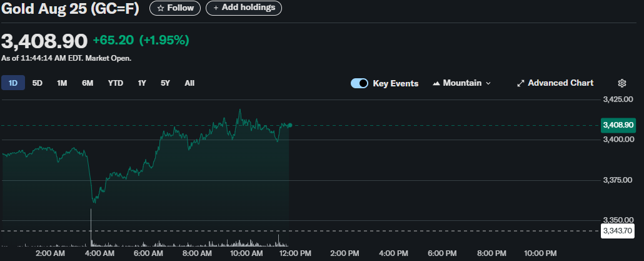Click the 'As of 11:44:14 AM EDT' timestamp
The height and width of the screenshot is (261, 644).
(41, 58)
